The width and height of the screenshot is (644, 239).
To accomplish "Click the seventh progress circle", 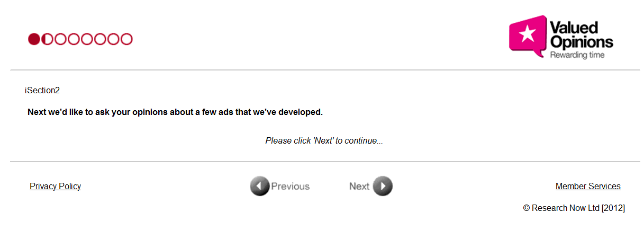I will pyautogui.click(x=113, y=39).
